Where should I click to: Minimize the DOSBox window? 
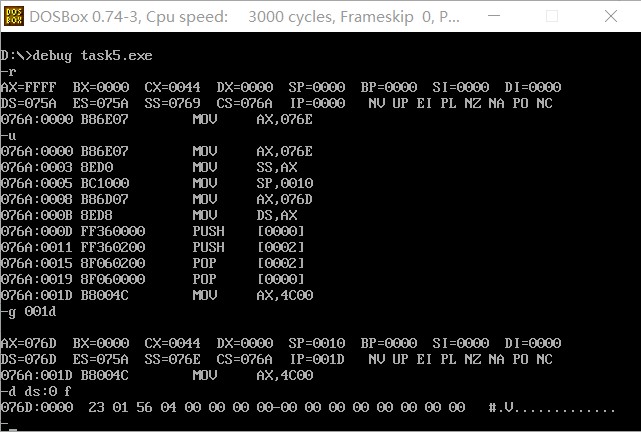(x=494, y=16)
